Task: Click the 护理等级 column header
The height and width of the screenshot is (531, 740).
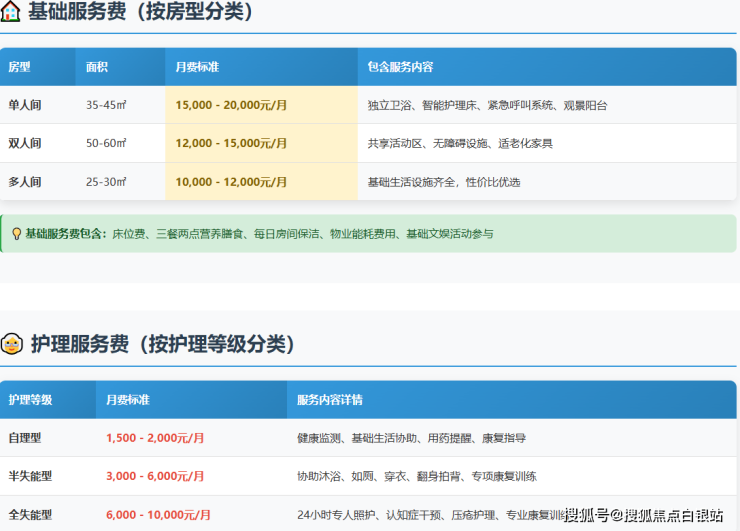Action: [x=30, y=400]
